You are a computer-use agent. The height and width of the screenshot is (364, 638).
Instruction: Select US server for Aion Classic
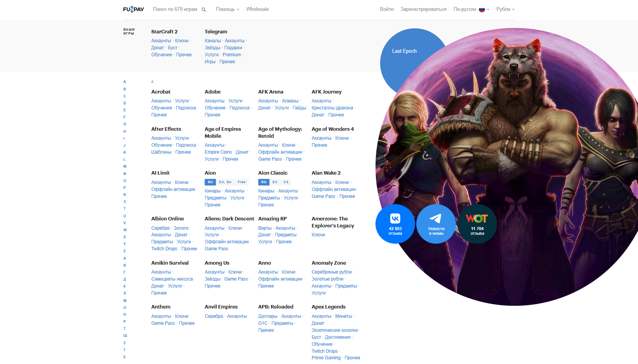point(286,182)
